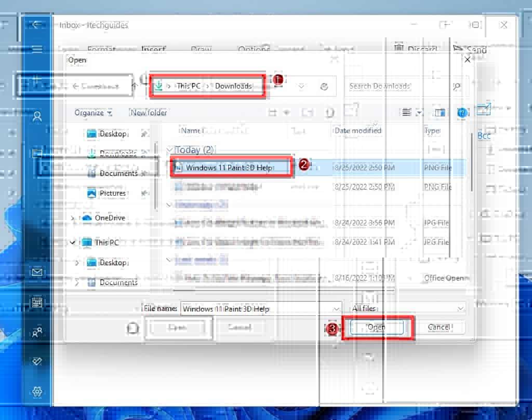
Task: Open the Insert tab in Mail
Action: [153, 49]
